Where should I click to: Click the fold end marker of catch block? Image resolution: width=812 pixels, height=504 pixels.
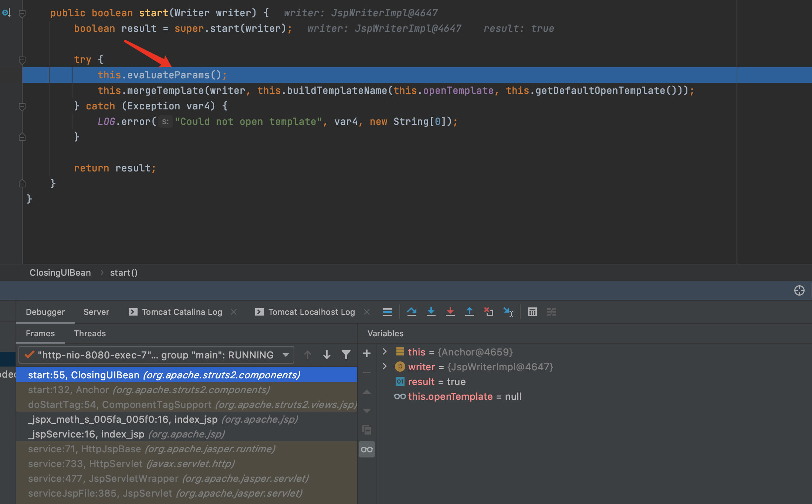(22, 137)
